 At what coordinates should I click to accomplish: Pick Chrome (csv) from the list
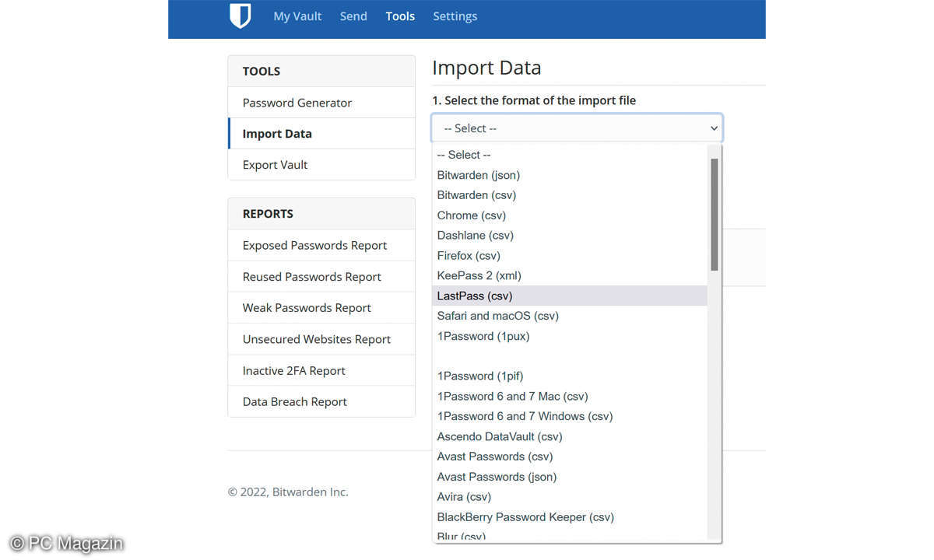570,215
